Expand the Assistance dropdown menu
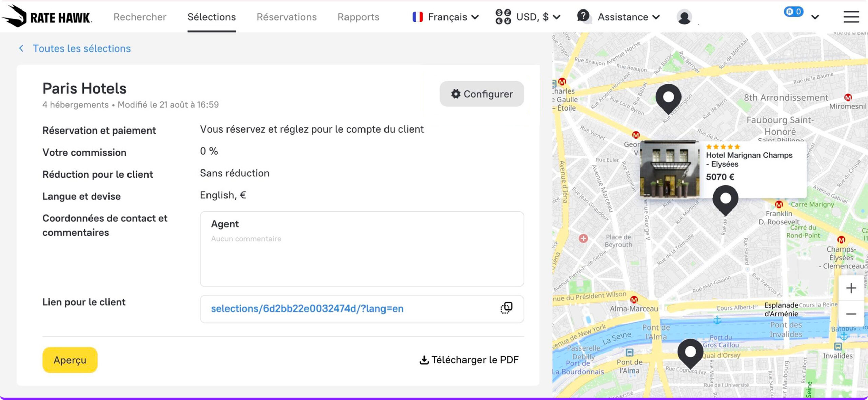Screen dimensions: 868x400 coord(619,17)
